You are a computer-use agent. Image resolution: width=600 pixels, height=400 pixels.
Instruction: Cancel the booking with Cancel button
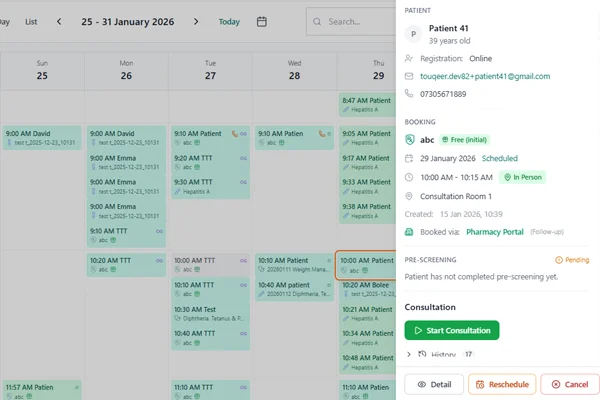(570, 384)
